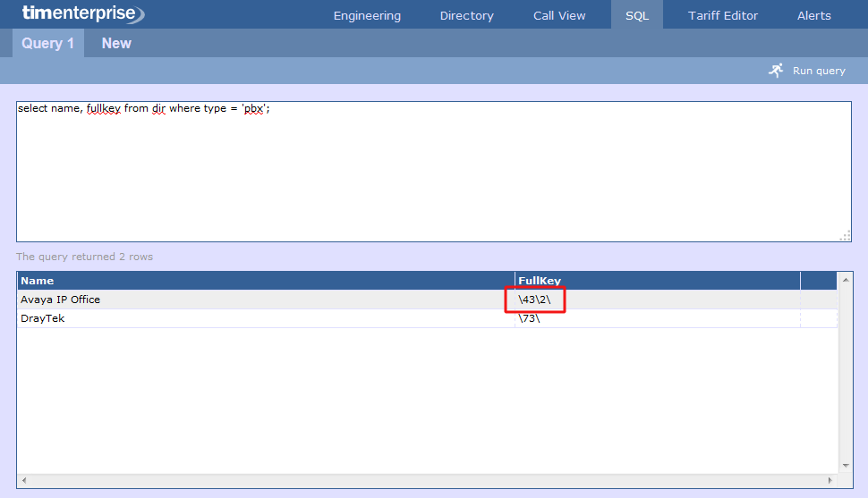Click the \73\ FullKey cell

click(x=529, y=318)
